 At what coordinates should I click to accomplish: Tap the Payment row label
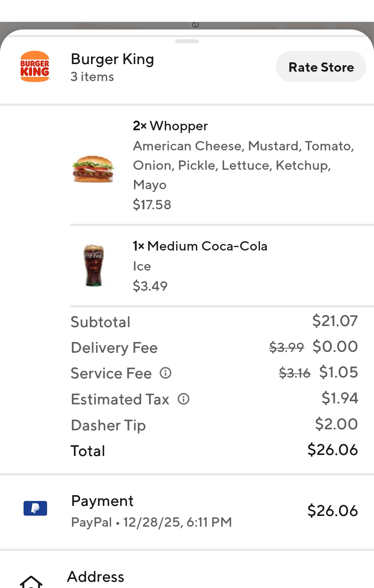[x=102, y=501]
